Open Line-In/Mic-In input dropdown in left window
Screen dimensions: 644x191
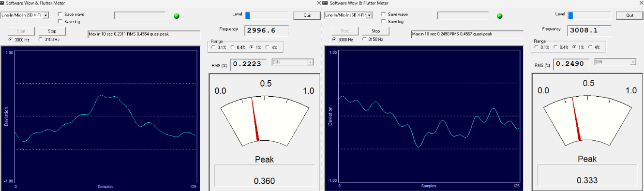click(x=45, y=15)
